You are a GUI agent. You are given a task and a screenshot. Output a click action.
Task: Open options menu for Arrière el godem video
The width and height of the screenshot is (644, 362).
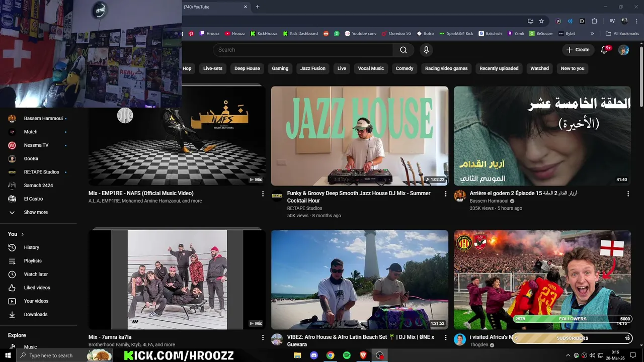click(628, 194)
